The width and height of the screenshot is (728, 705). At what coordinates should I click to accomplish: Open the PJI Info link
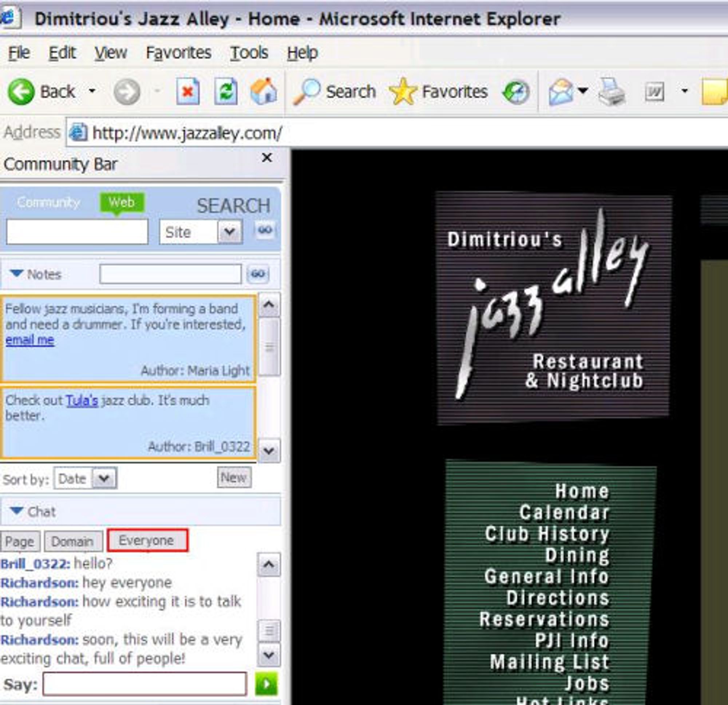tap(572, 641)
